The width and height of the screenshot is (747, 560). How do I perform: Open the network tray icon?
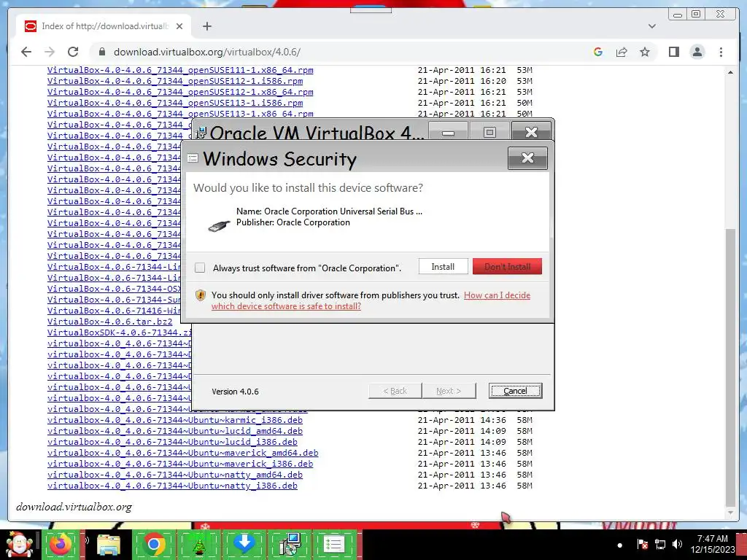pyautogui.click(x=660, y=544)
